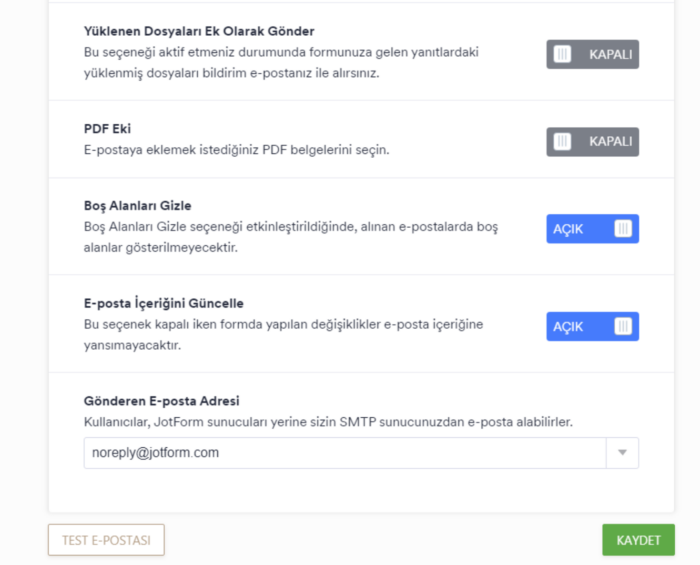Click the boş alanlar gösterilmeyecektir description text
This screenshot has width=700, height=565.
(160, 247)
